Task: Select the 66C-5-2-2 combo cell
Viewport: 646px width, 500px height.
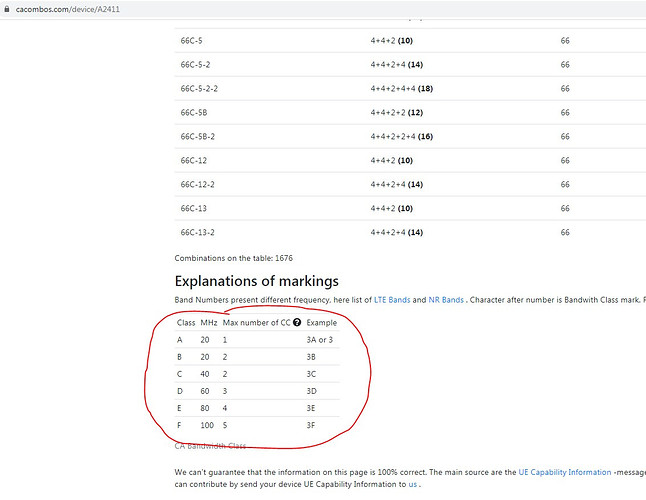Action: [x=199, y=89]
